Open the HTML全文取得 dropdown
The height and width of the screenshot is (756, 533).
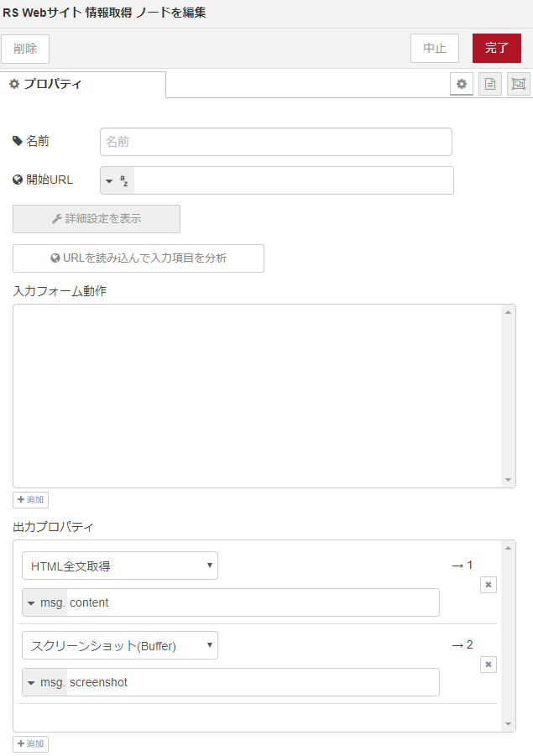click(x=120, y=566)
